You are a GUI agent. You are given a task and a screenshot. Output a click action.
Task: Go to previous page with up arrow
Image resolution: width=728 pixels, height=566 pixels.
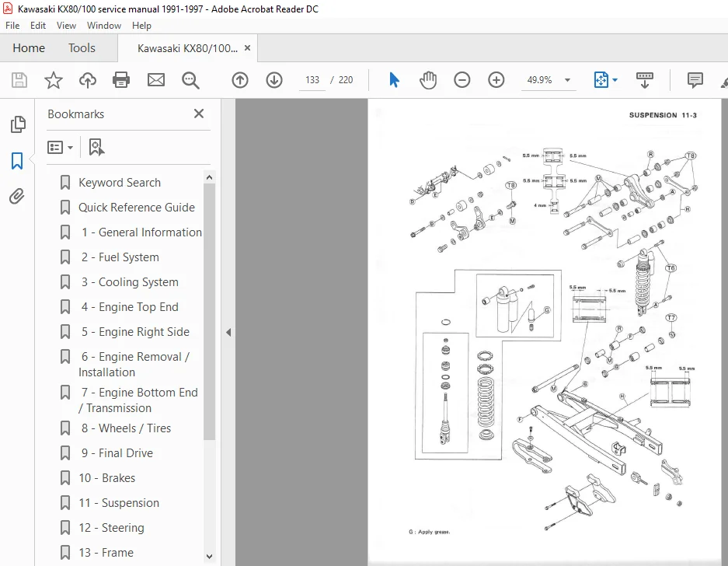240,80
